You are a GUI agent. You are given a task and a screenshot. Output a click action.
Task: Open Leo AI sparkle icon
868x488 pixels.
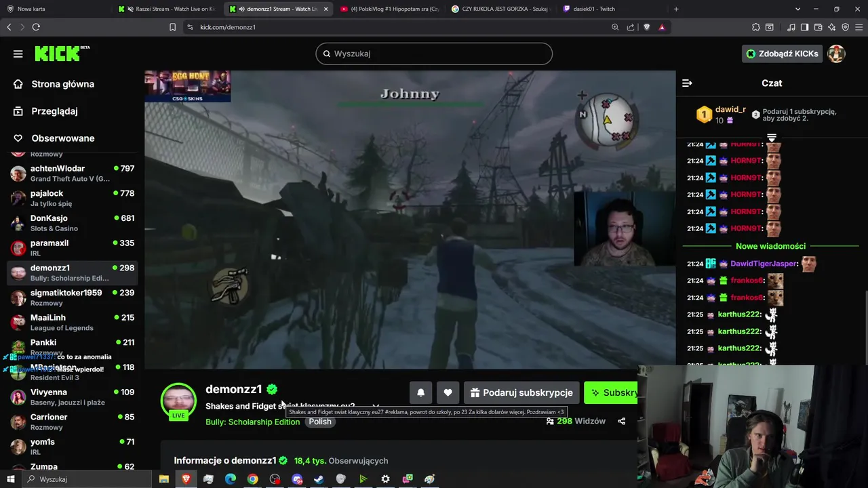pyautogui.click(x=831, y=27)
